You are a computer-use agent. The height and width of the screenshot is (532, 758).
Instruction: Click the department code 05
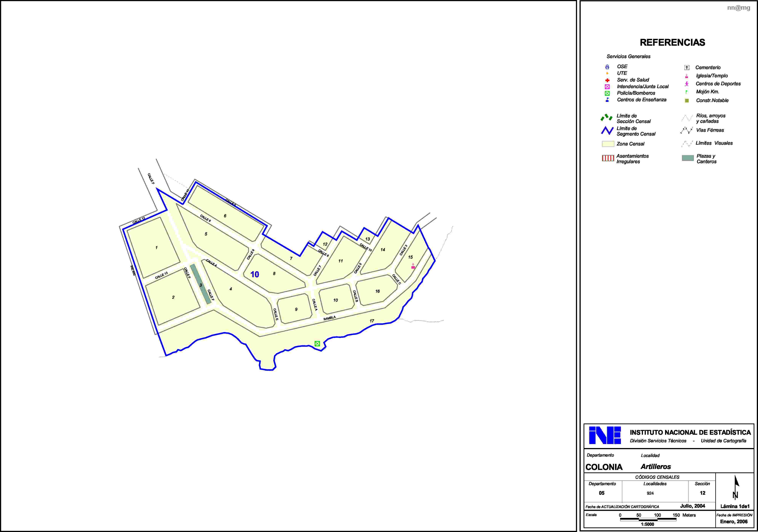(601, 493)
